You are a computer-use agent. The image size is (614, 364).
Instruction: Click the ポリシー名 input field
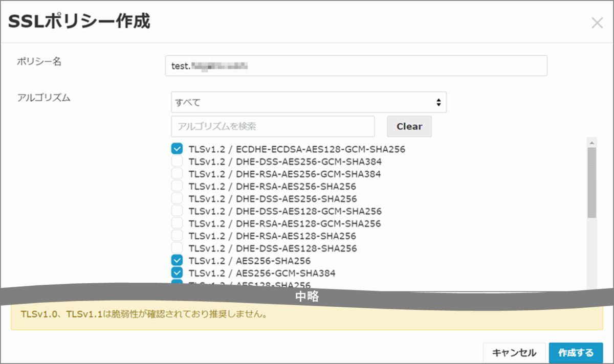point(356,66)
